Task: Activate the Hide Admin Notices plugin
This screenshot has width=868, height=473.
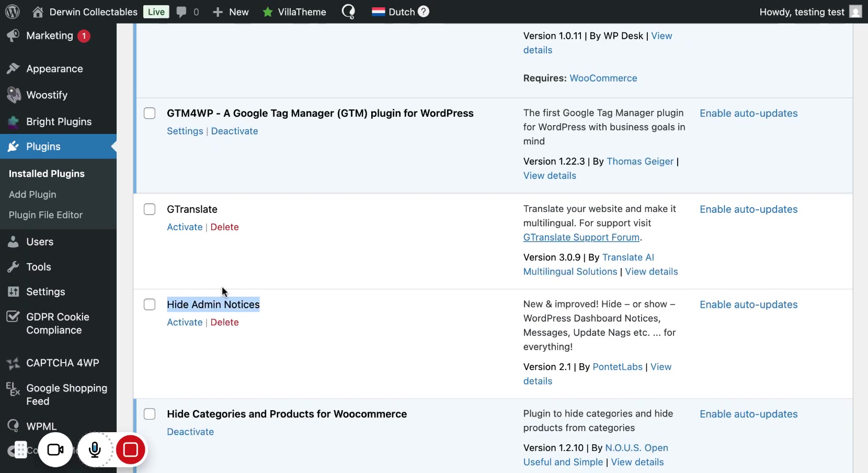Action: pyautogui.click(x=185, y=322)
